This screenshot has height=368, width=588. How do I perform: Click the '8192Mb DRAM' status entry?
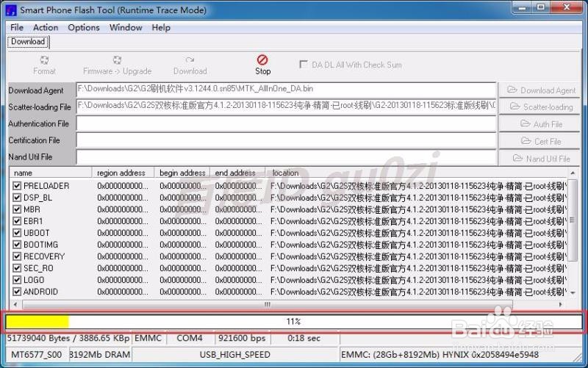pos(100,355)
